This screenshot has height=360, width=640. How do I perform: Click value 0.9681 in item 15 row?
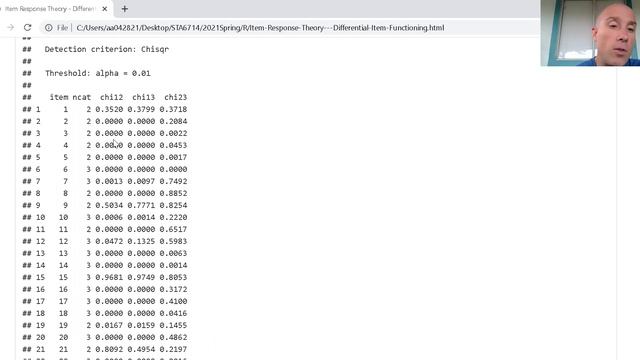coord(109,277)
